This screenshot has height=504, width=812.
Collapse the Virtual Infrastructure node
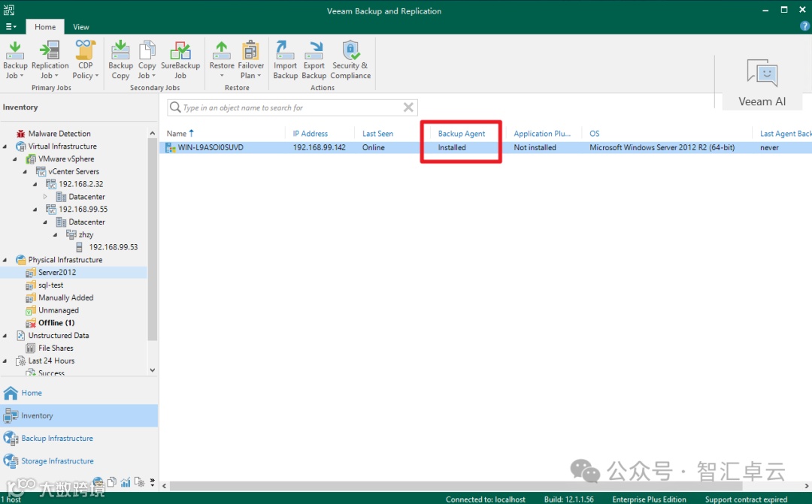5,146
